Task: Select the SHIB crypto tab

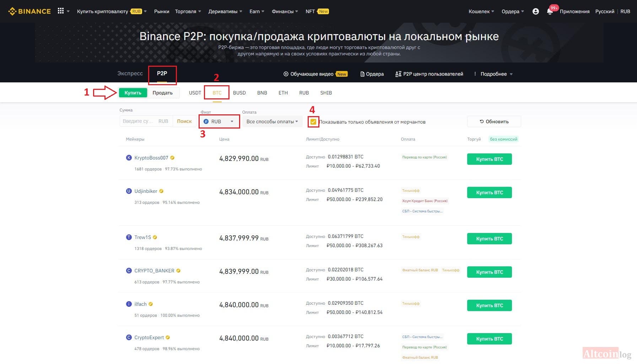Action: click(326, 93)
